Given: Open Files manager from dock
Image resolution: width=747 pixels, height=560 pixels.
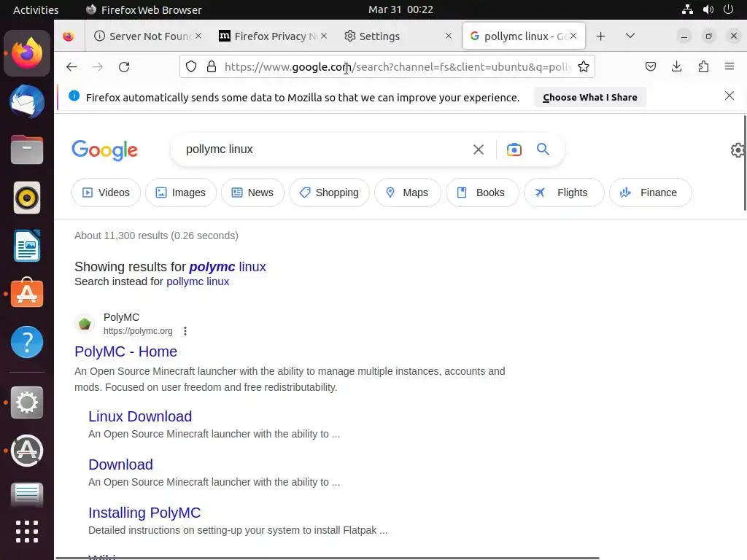Looking at the screenshot, I should (27, 149).
